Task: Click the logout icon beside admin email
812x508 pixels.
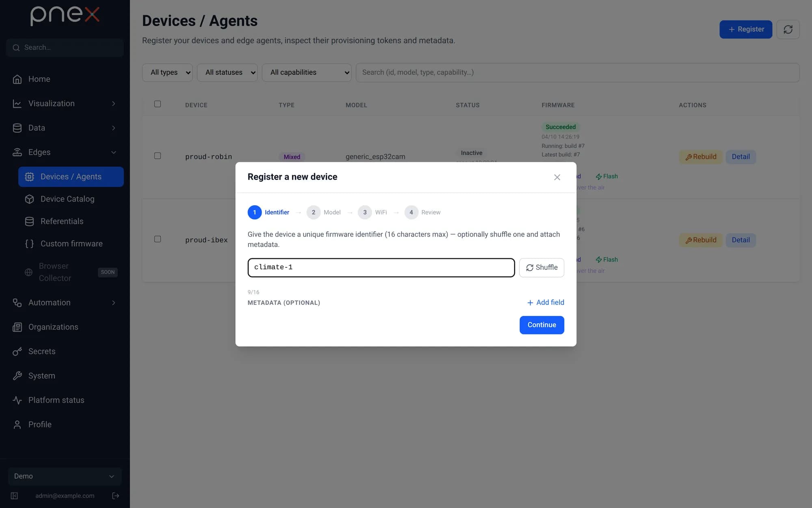Action: [116, 496]
